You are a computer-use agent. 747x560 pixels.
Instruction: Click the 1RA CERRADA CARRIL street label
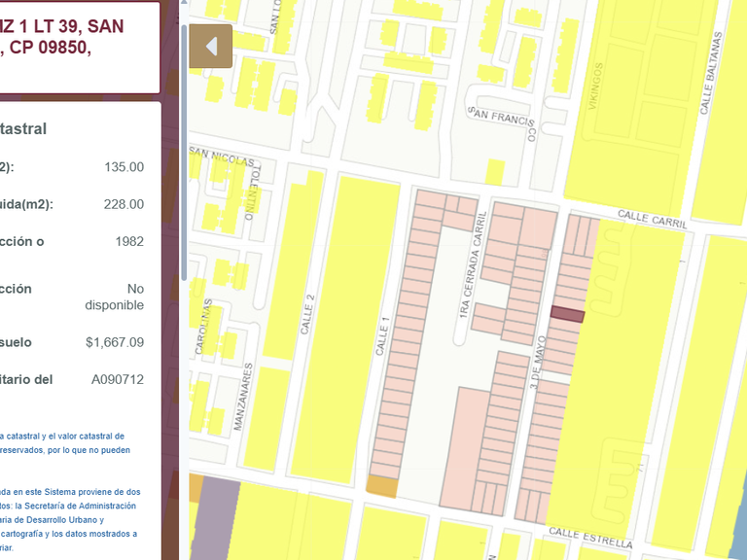[472, 264]
